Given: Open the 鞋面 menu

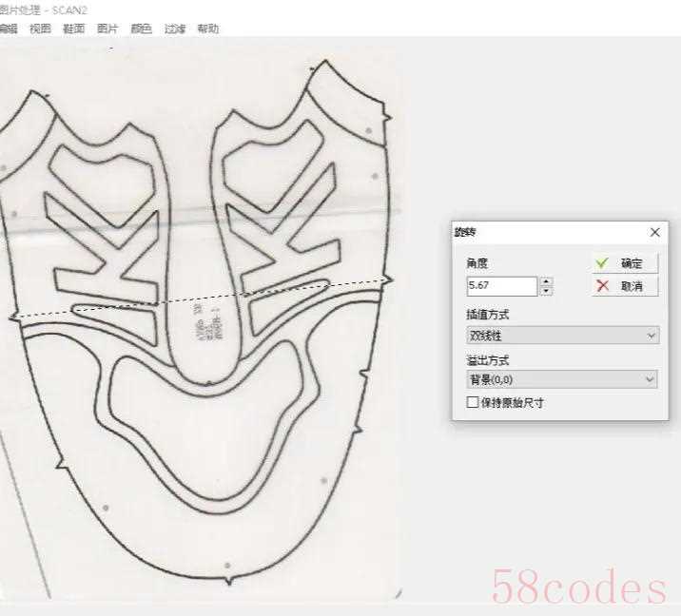Looking at the screenshot, I should coord(73,29).
